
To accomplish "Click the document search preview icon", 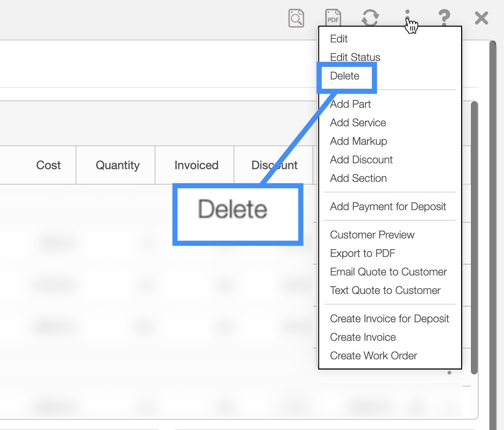I will [296, 19].
